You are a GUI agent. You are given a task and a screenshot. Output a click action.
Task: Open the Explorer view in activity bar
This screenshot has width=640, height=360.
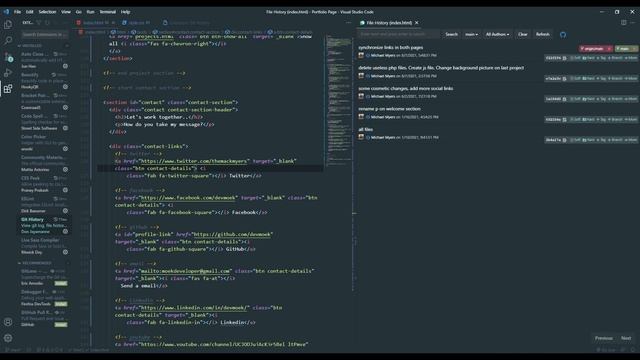pos(8,24)
